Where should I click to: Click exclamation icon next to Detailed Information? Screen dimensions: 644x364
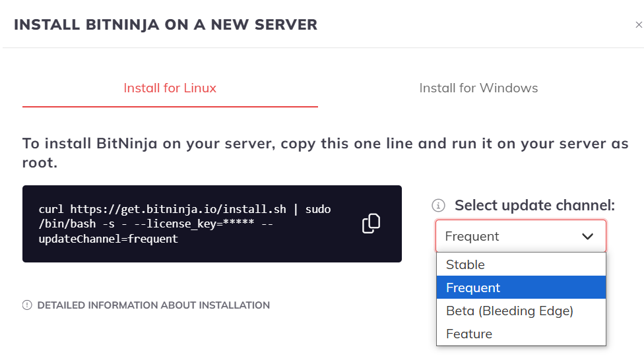[27, 305]
